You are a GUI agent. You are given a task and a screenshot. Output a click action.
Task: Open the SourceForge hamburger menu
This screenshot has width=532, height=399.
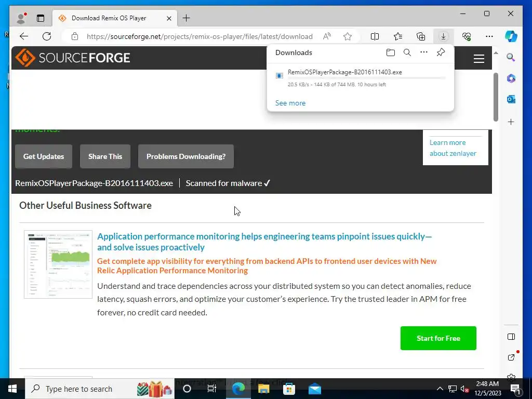(x=478, y=59)
